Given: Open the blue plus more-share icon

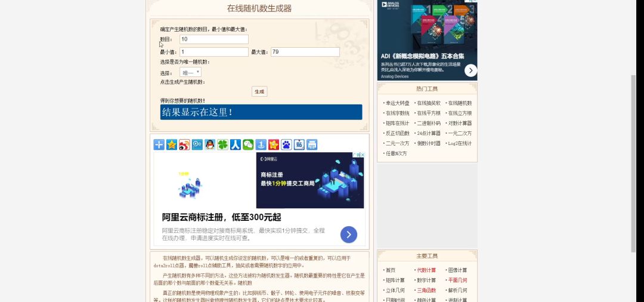Looking at the screenshot, I should pos(159,144).
